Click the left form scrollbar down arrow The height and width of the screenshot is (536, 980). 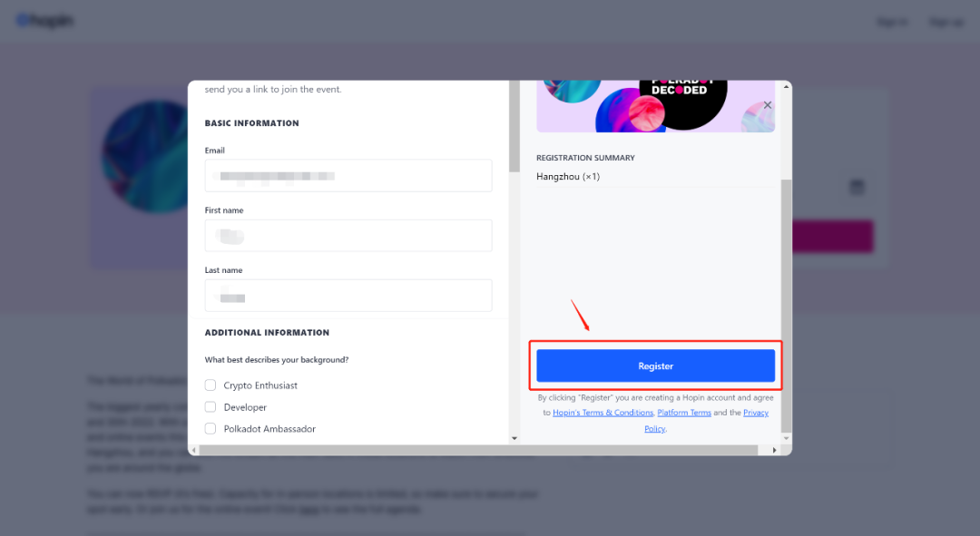514,438
